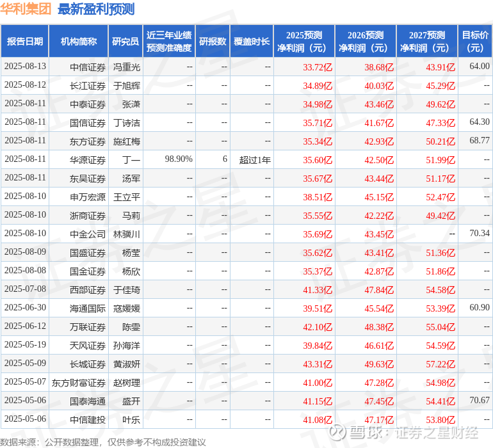Screen dimensions: 493x448
Task: Click the 51.99亿 forecast value
Action: coord(440,160)
